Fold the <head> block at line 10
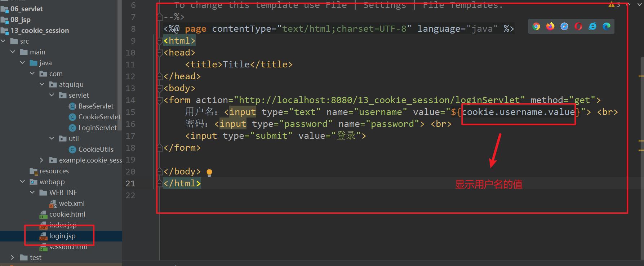Image resolution: width=644 pixels, height=266 pixels. coord(160,53)
